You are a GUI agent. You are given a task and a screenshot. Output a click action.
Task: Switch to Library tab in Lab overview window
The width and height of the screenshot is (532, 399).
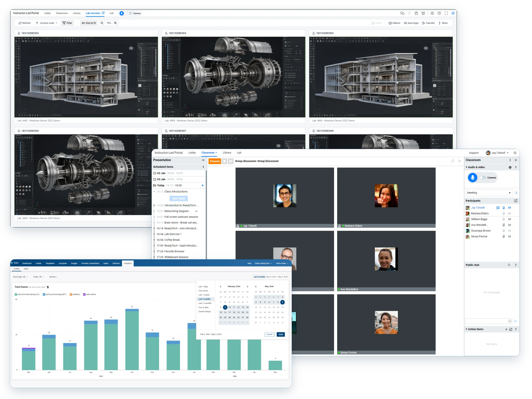point(77,13)
